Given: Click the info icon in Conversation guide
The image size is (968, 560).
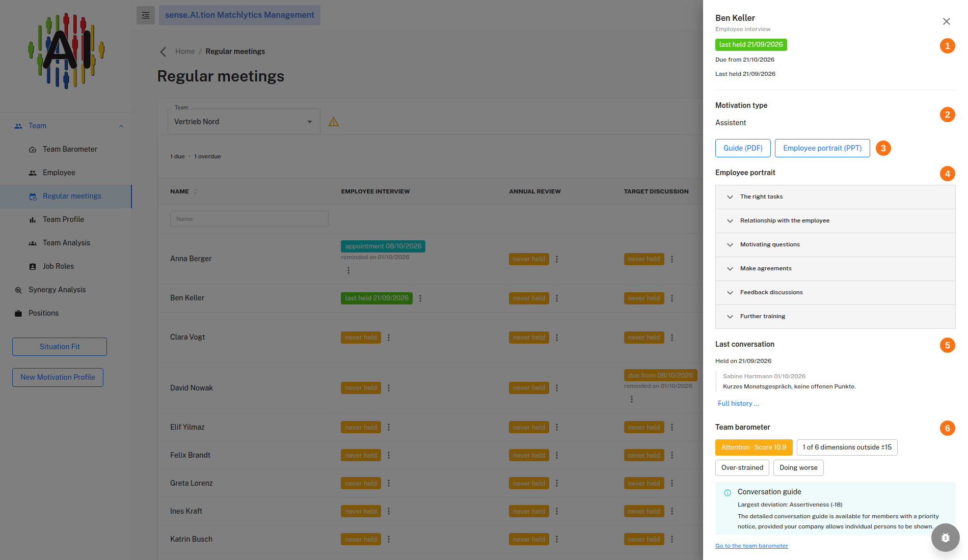Looking at the screenshot, I should pyautogui.click(x=728, y=492).
